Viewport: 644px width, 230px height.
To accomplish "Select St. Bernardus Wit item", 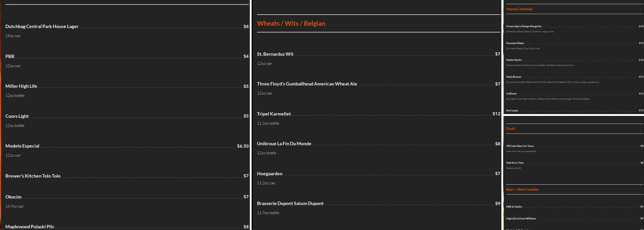I will (275, 54).
